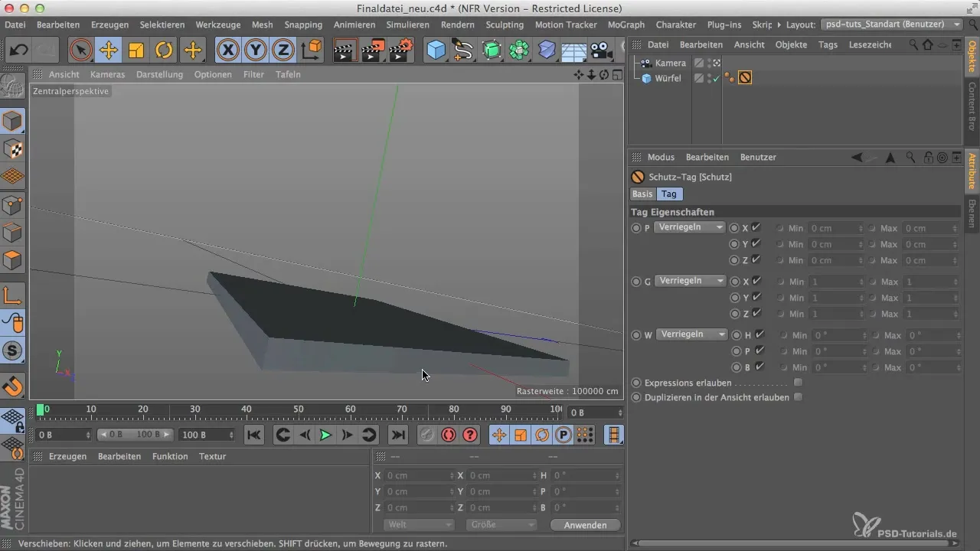Toggle the Z axis lock
The width and height of the screenshot is (980, 551).
[x=283, y=51]
